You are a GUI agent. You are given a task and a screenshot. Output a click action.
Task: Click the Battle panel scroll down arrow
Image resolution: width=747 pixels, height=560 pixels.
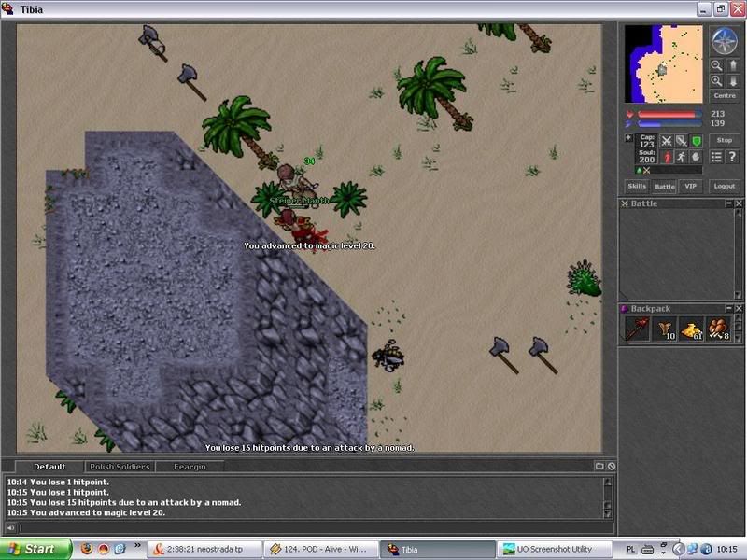(739, 296)
